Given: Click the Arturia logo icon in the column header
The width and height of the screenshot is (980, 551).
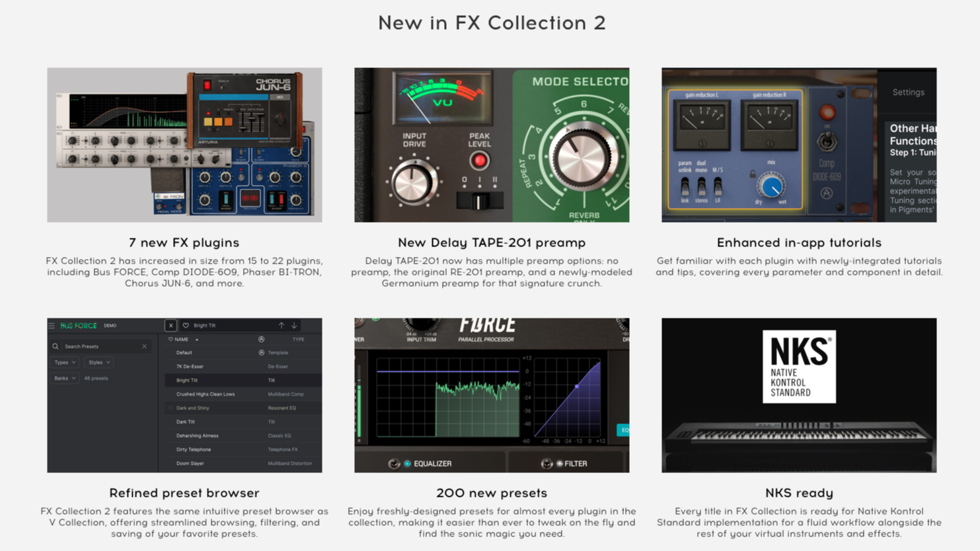Looking at the screenshot, I should pos(262,339).
